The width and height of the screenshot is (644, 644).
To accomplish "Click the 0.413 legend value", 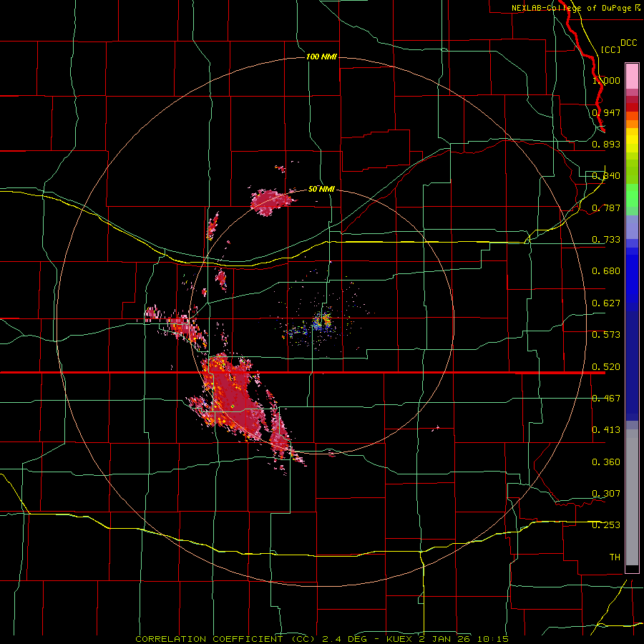I will 606,430.
